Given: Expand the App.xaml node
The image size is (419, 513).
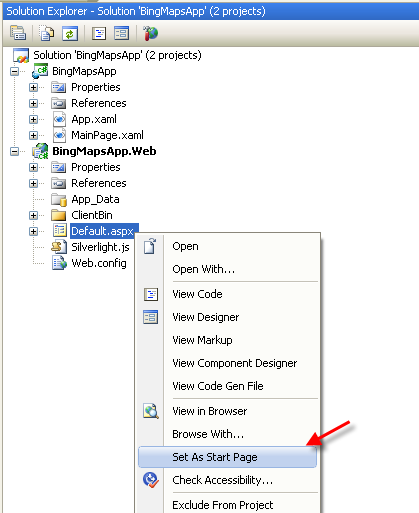Looking at the screenshot, I should pyautogui.click(x=33, y=119).
